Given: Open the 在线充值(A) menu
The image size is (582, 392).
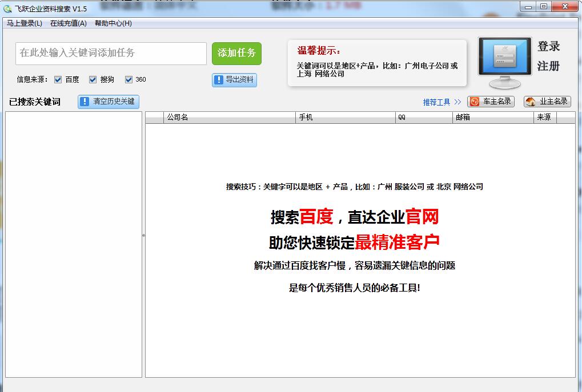Looking at the screenshot, I should pos(68,23).
